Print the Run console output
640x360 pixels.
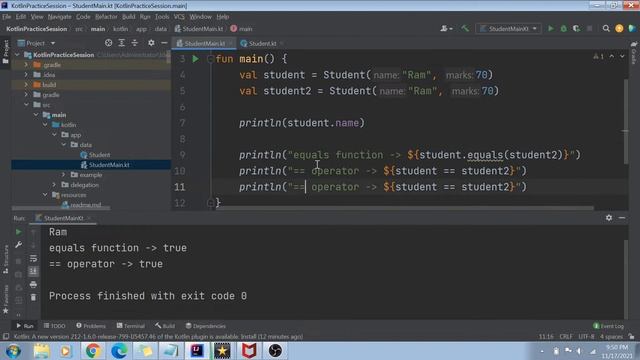[x=33, y=284]
